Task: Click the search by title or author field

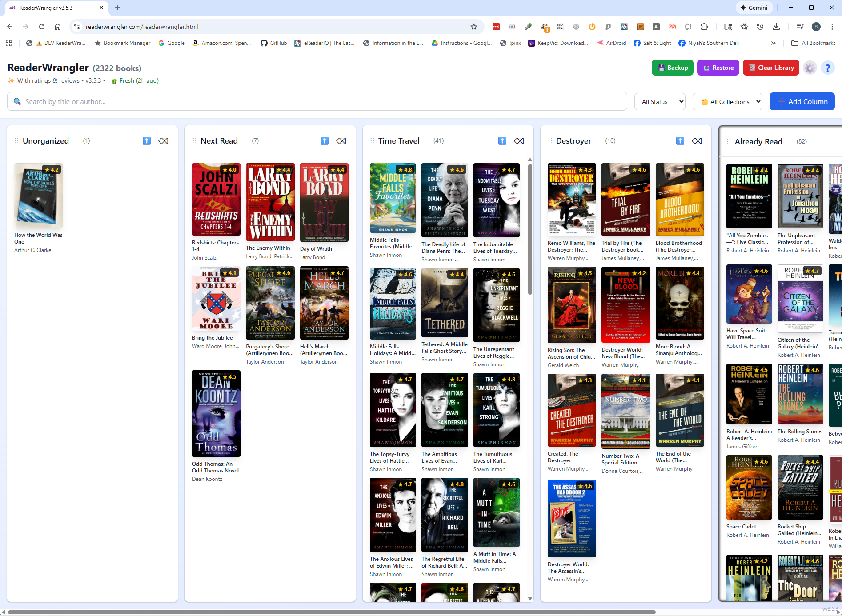Action: coord(178,101)
